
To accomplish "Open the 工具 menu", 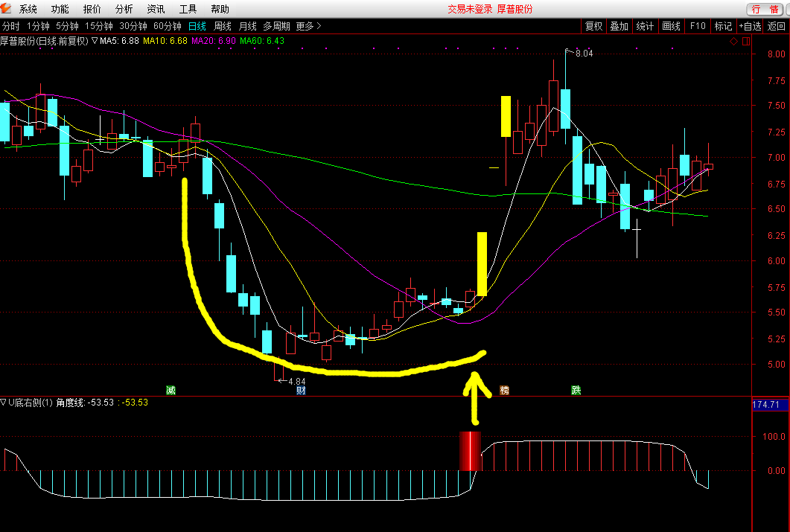I will [x=188, y=9].
